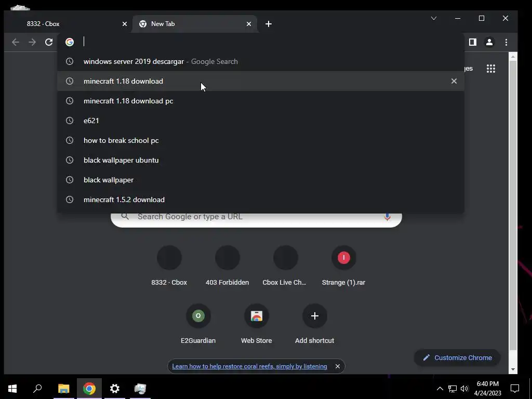Select the New Tab tab
Viewport: 532px width, 399px height.
click(x=195, y=24)
